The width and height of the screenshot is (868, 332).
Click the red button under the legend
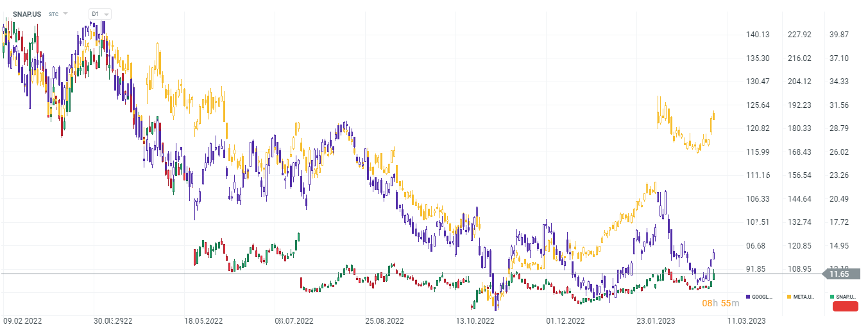[x=845, y=307]
